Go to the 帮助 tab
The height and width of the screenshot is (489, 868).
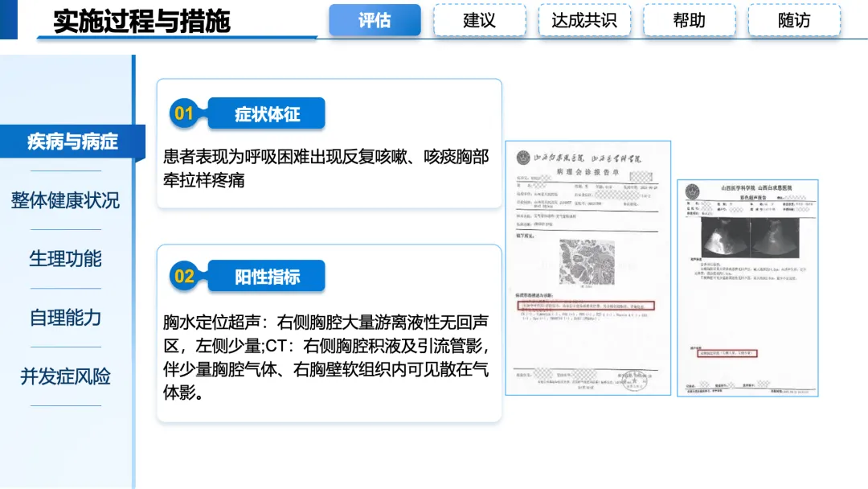pos(690,20)
